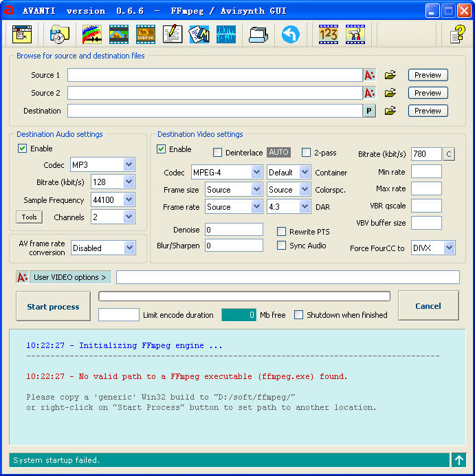Open the Channels dropdown
475x476 pixels.
[113, 217]
